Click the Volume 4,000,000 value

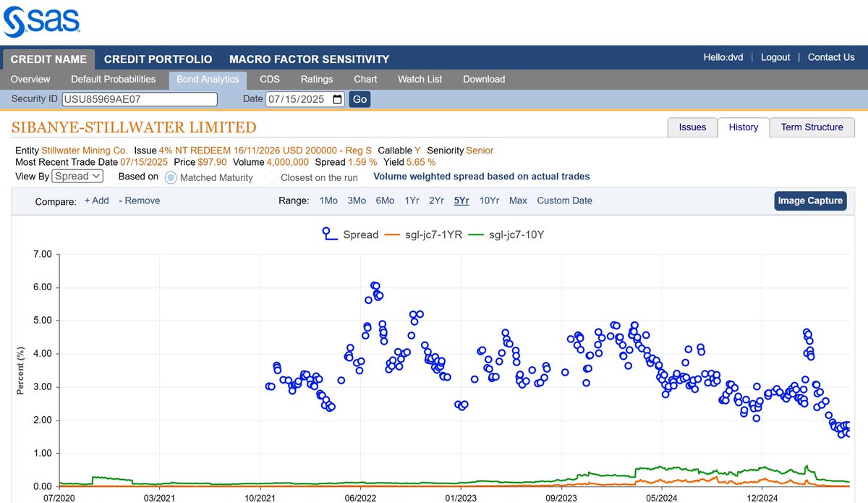pos(288,162)
